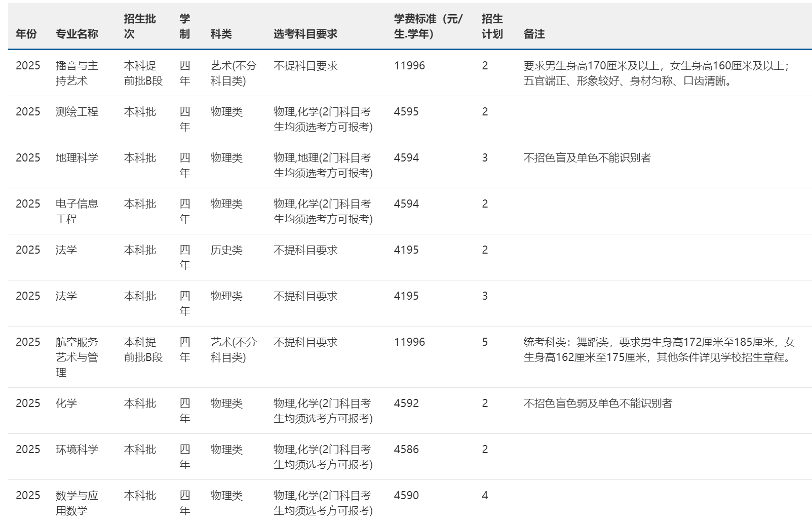Click the 测绘工程 major cell

point(76,112)
